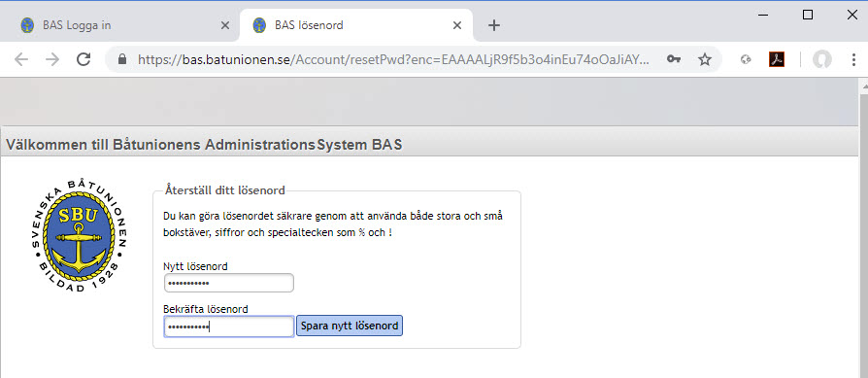Select the BAS lösenord tab
This screenshot has width=868, height=378.
(356, 25)
